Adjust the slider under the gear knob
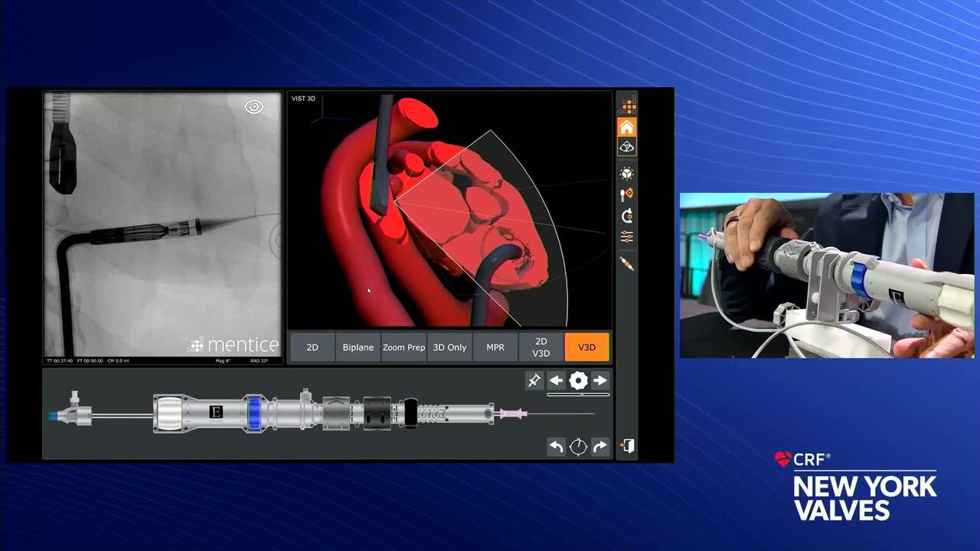 coord(578,395)
